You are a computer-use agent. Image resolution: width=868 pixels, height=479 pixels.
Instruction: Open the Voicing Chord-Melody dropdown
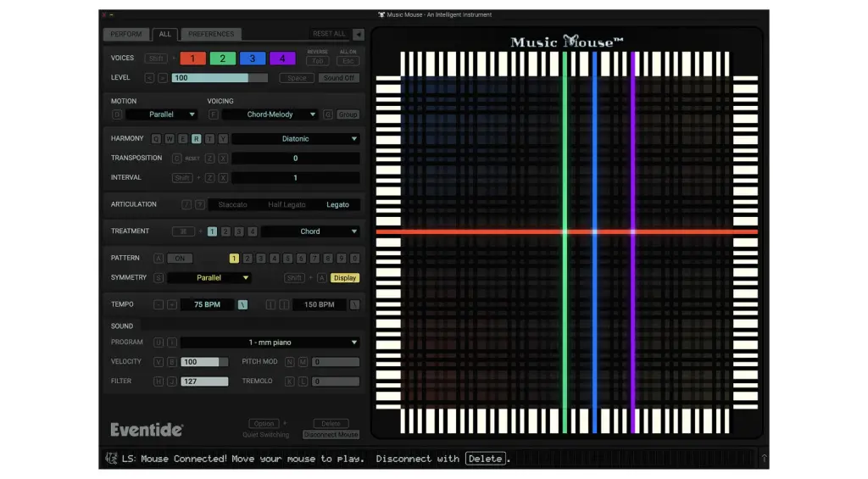[270, 114]
